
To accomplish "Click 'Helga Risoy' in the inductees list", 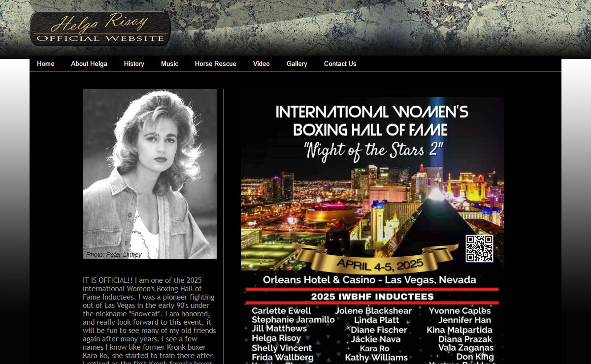I will pos(276,338).
